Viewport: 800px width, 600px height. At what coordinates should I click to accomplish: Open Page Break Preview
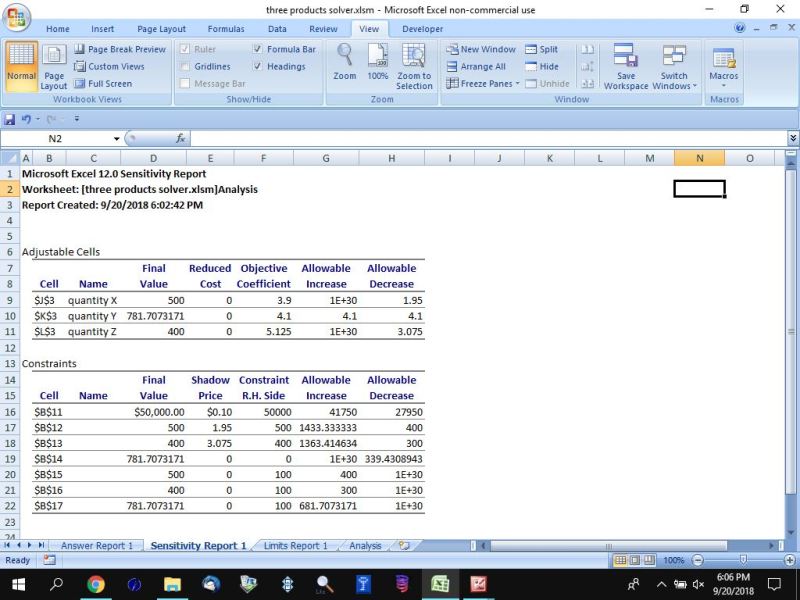click(120, 49)
